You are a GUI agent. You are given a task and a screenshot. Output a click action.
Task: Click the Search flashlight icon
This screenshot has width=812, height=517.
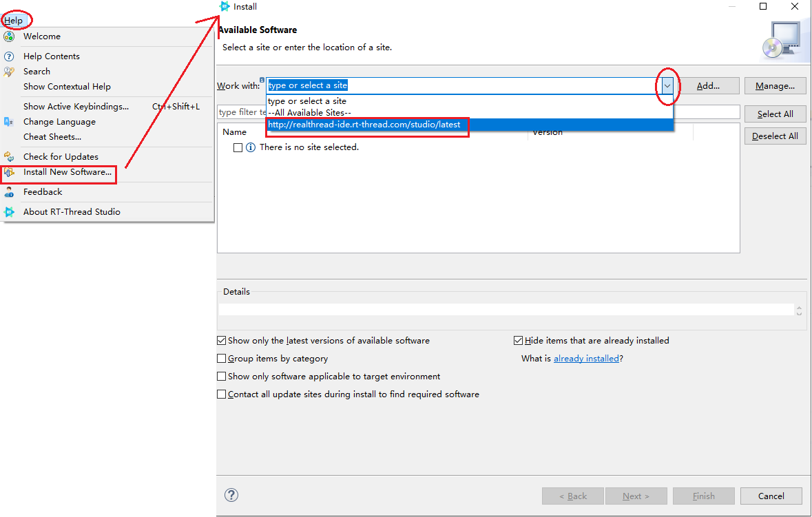[9, 72]
